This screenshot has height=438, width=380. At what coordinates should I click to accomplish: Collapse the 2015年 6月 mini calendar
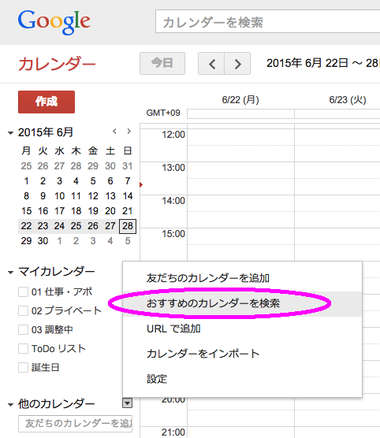(11, 133)
